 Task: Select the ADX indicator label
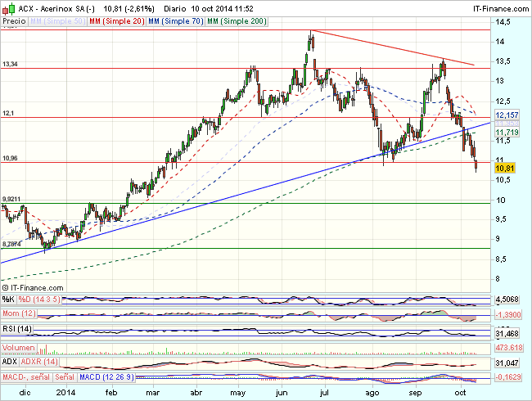tap(10, 362)
